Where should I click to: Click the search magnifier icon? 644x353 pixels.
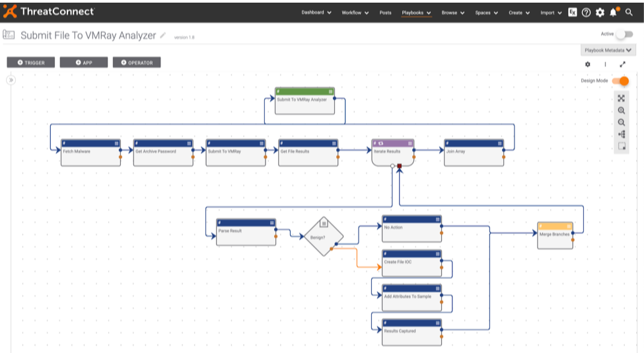pos(629,13)
